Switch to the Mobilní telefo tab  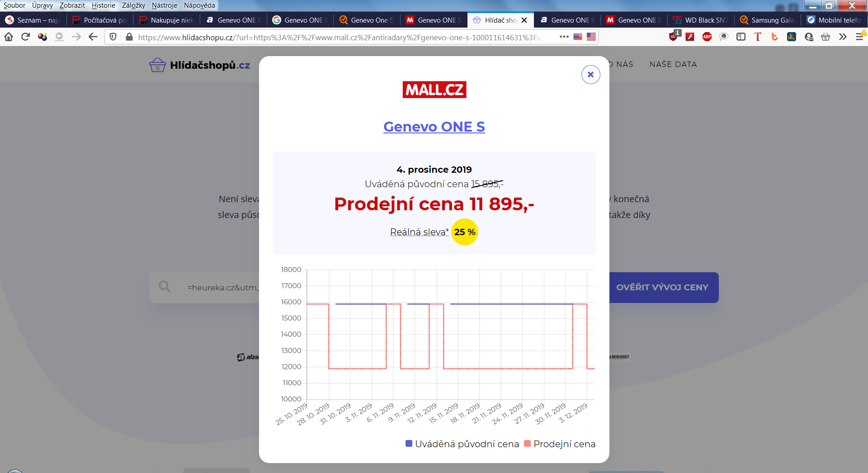835,20
